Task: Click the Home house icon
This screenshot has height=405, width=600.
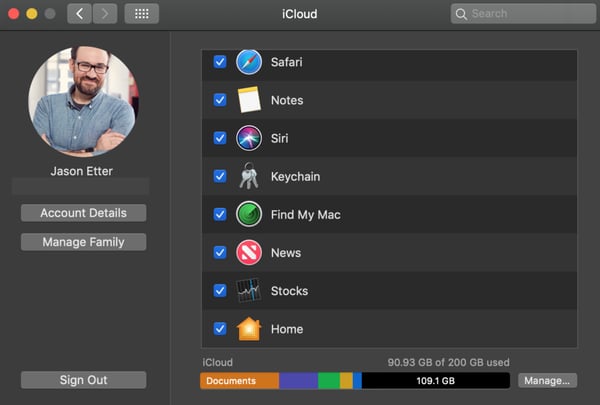Action: point(249,329)
